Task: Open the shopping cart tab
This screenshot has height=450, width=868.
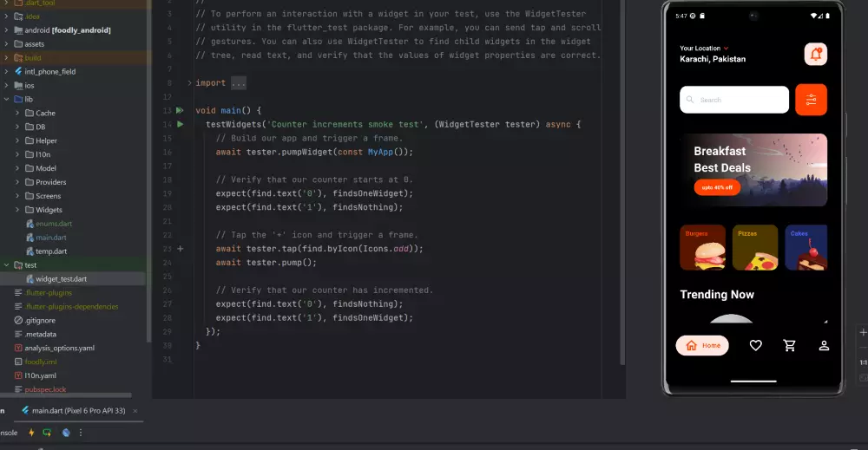Action: (x=789, y=345)
